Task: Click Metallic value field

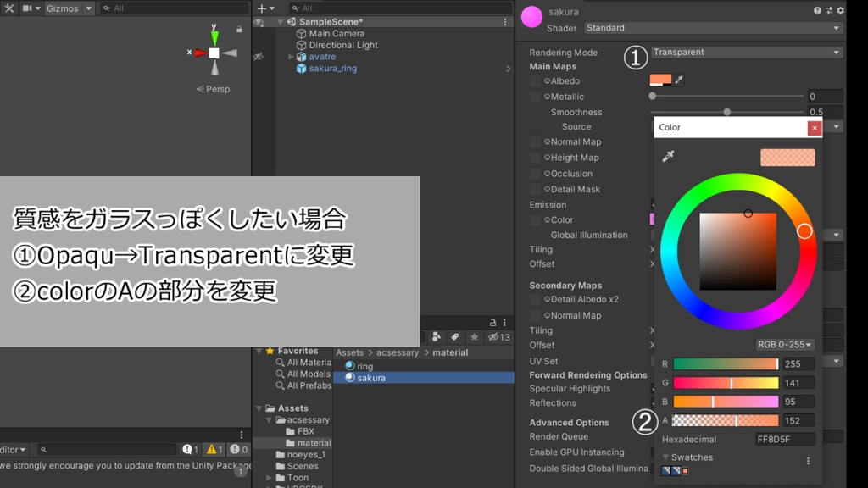Action: (825, 97)
